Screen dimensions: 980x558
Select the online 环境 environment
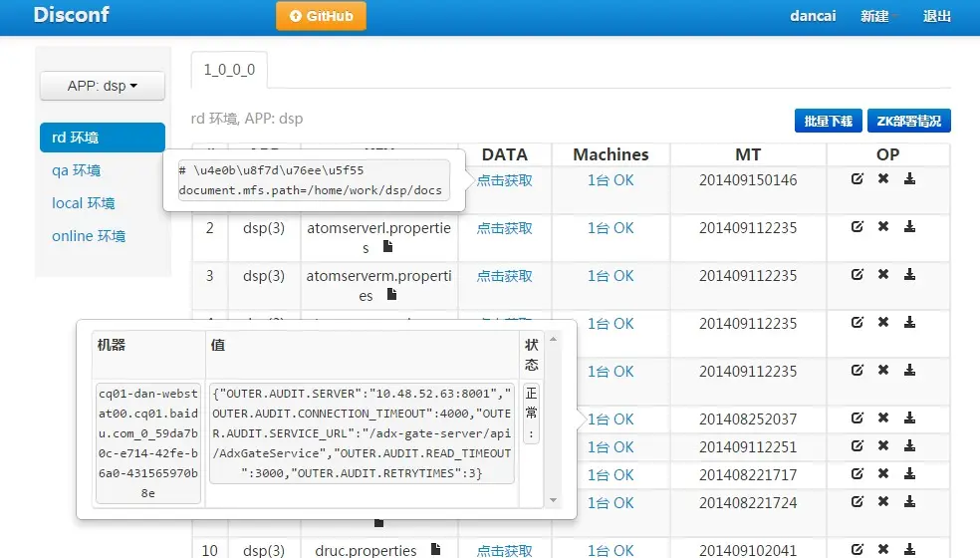tap(89, 236)
